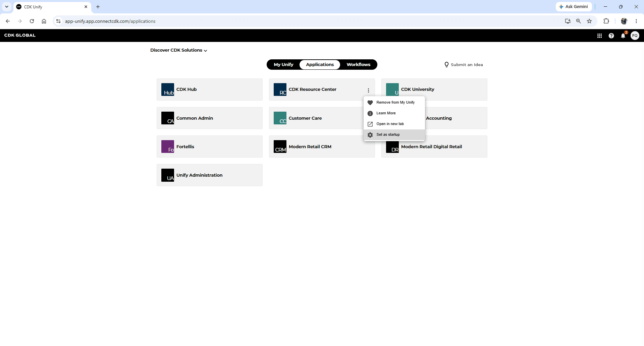Click the Unify Administration UA icon
This screenshot has height=346, width=644.
click(x=168, y=175)
